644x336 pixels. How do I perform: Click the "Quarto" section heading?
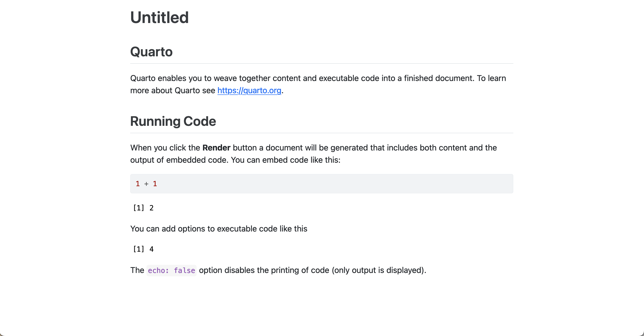click(x=151, y=52)
